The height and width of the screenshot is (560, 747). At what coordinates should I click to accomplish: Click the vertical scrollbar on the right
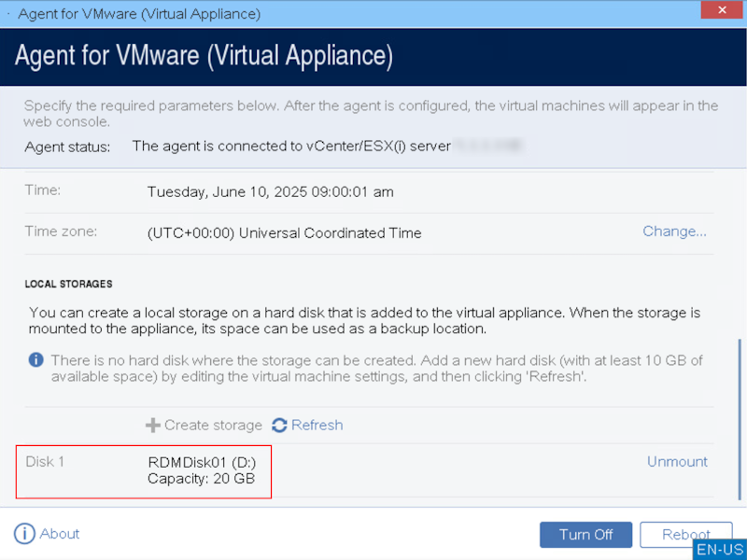[740, 419]
